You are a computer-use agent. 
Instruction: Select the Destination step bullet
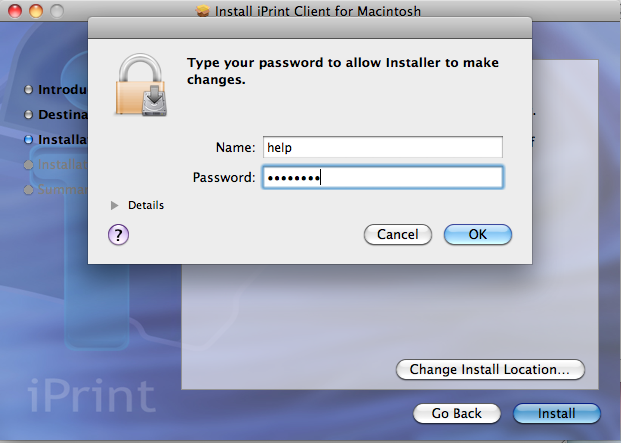(x=29, y=115)
